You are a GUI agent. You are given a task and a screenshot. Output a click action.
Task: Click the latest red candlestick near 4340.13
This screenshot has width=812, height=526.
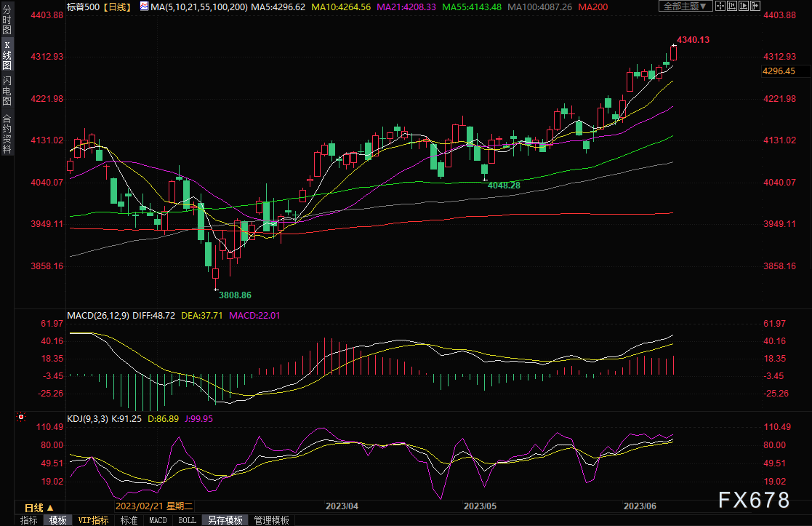pyautogui.click(x=673, y=53)
